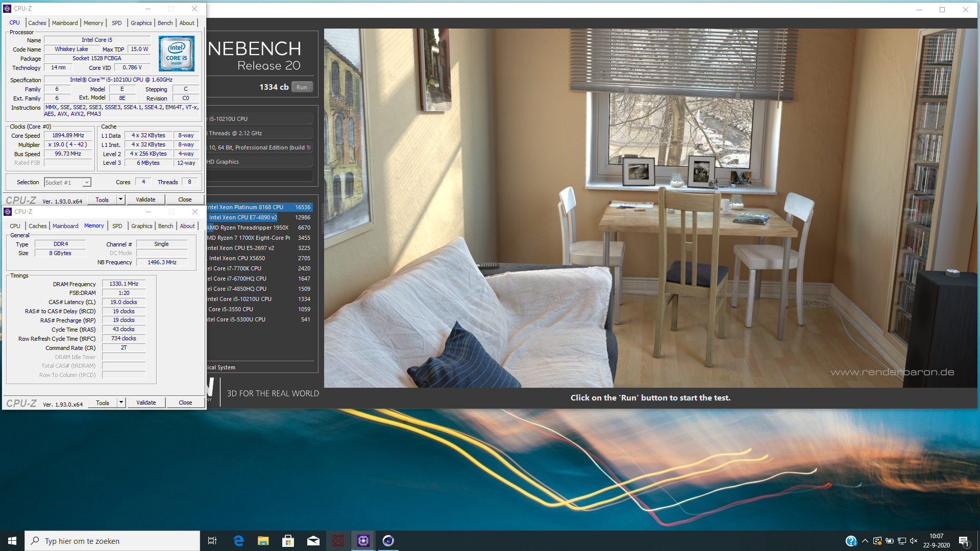The image size is (980, 551).
Task: Select the Core i5-5300U CPU ranking row
Action: tap(259, 319)
